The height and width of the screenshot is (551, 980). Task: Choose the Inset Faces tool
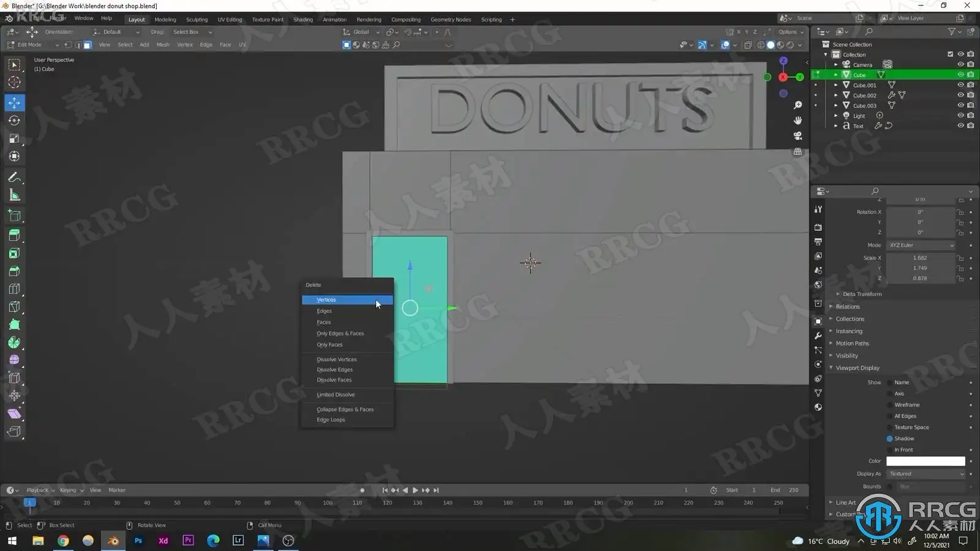coord(14,253)
